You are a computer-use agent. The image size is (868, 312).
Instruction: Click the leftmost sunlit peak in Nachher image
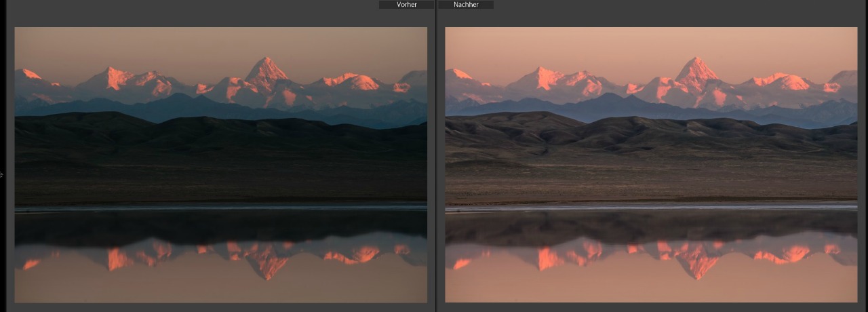461,74
